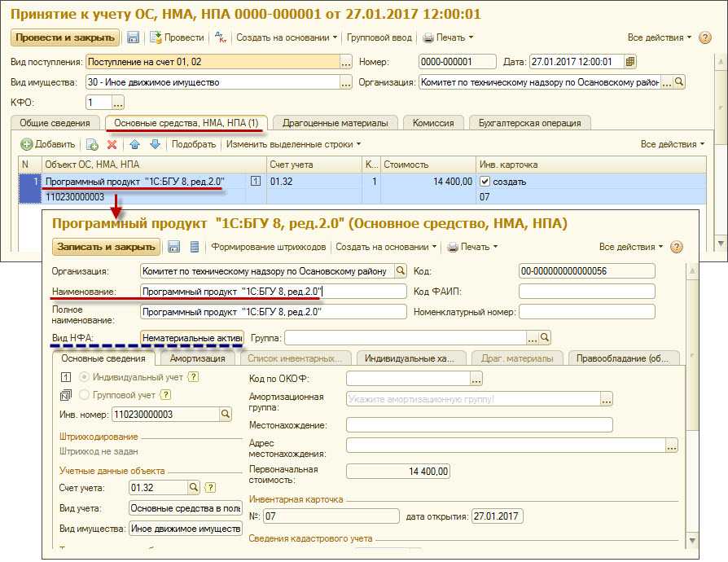Click magnifier icon beside Инв. номер field
The width and height of the screenshot is (728, 562).
click(x=226, y=414)
